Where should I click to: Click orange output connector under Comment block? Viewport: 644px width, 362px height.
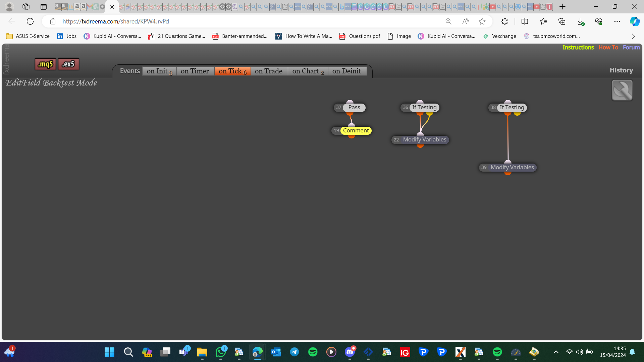pos(351,136)
